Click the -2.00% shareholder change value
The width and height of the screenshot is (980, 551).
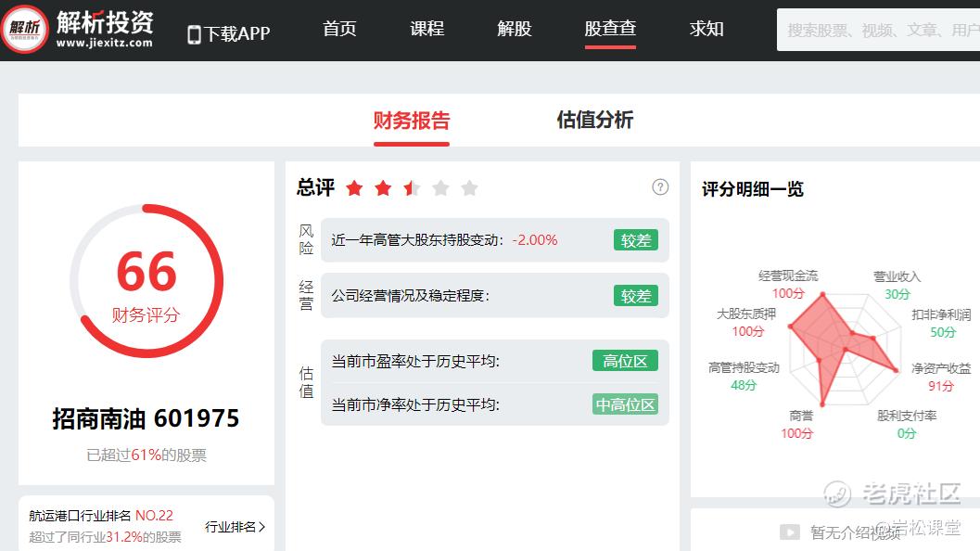[535, 240]
